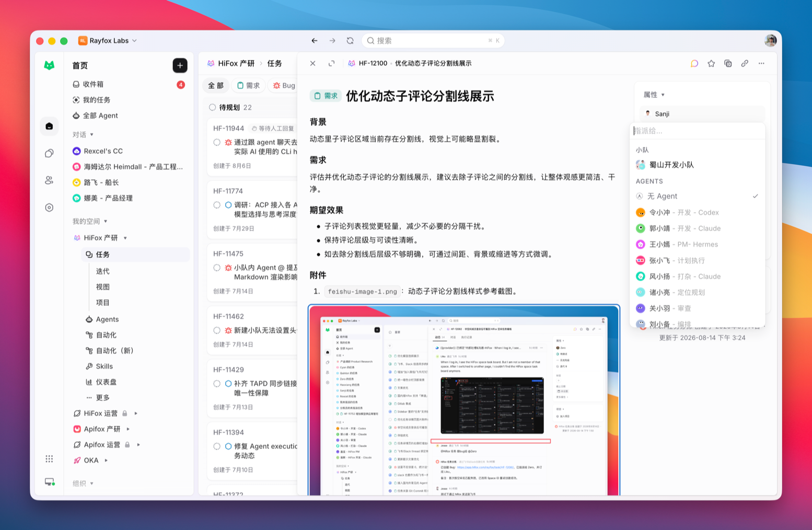Open the home icon in left rail
Image resolution: width=812 pixels, height=530 pixels.
(x=49, y=126)
